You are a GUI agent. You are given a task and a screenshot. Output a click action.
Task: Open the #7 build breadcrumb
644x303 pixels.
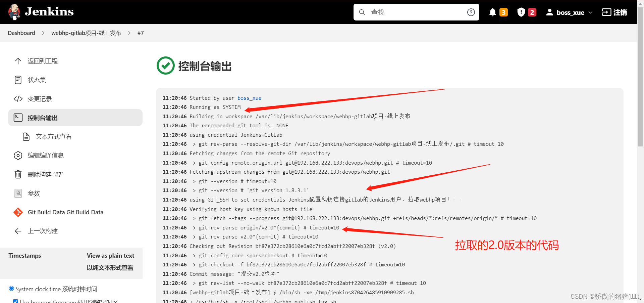point(141,33)
